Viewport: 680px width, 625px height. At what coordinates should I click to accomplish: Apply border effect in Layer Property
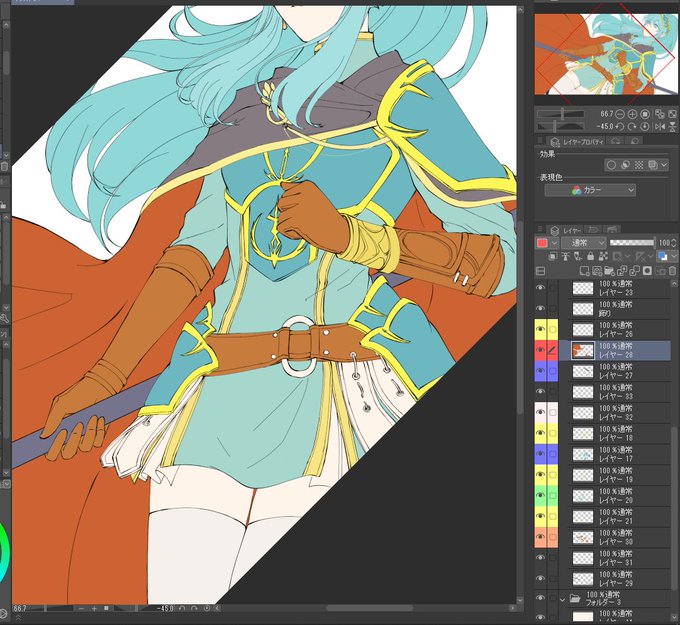pos(611,165)
